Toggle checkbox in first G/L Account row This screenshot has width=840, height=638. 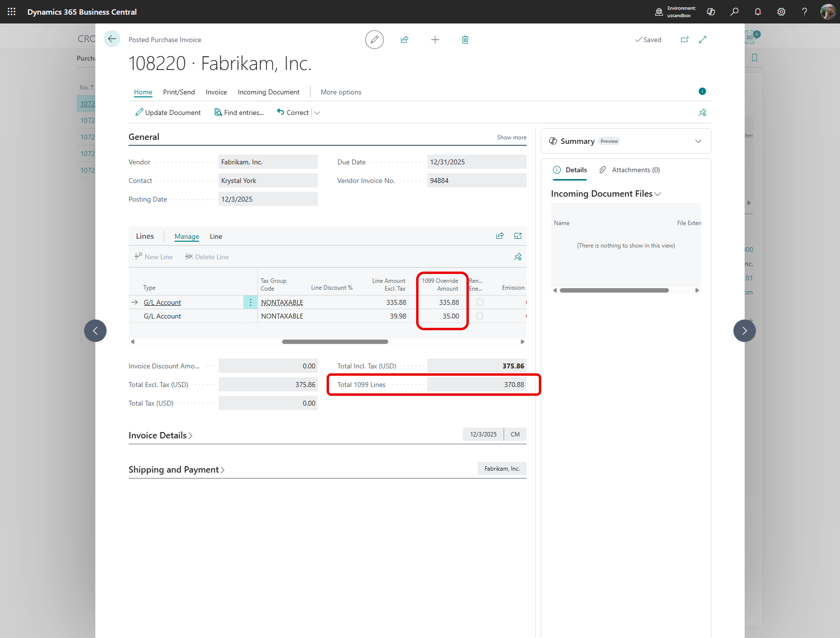[x=480, y=302]
